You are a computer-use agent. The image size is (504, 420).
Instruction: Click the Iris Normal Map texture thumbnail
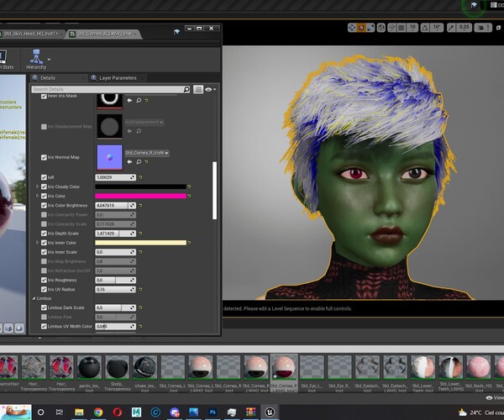coord(109,157)
